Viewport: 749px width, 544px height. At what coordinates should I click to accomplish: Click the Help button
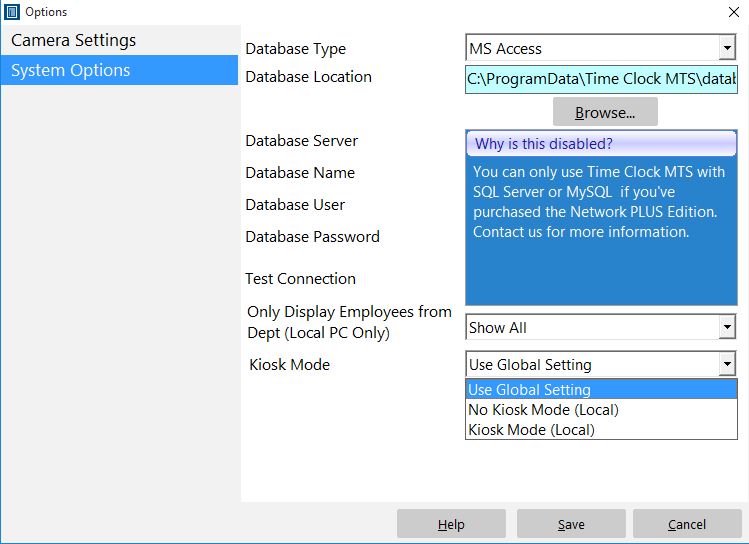click(x=451, y=524)
